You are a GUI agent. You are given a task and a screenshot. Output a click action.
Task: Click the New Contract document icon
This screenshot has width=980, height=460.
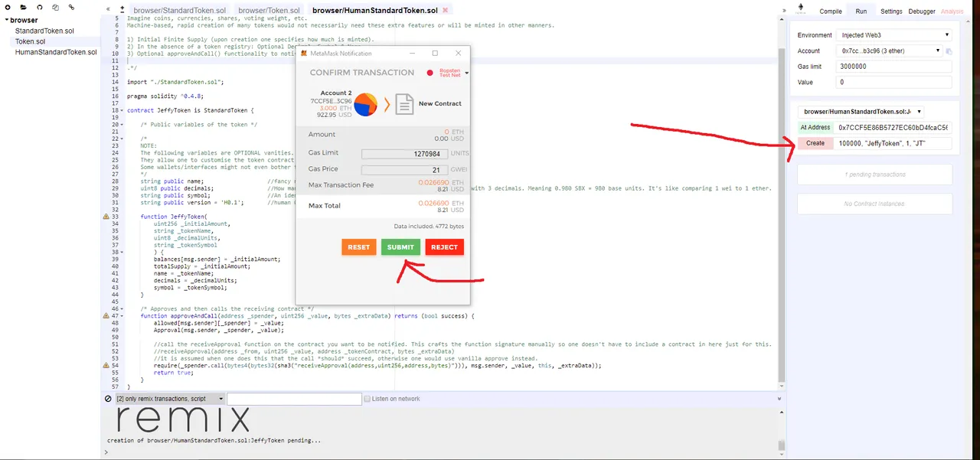click(x=404, y=104)
